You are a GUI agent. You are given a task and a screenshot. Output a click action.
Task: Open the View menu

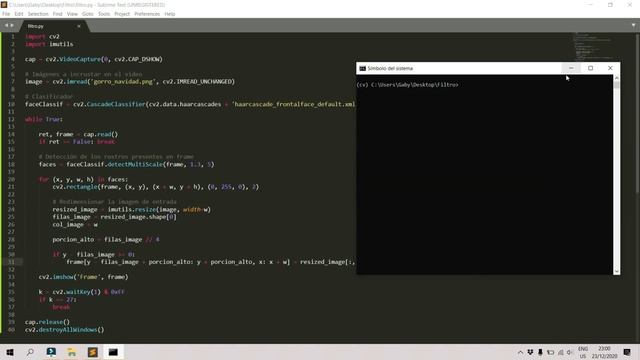coord(72,14)
